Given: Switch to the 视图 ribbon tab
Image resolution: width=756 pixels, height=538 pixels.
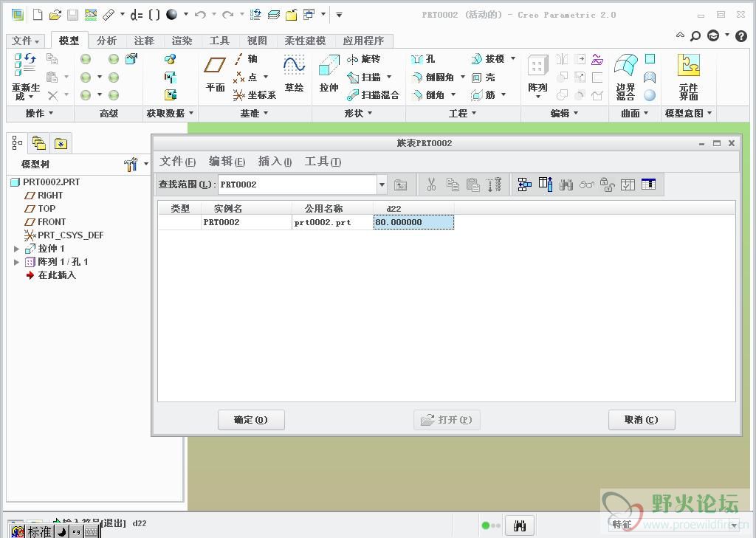Looking at the screenshot, I should [257, 41].
